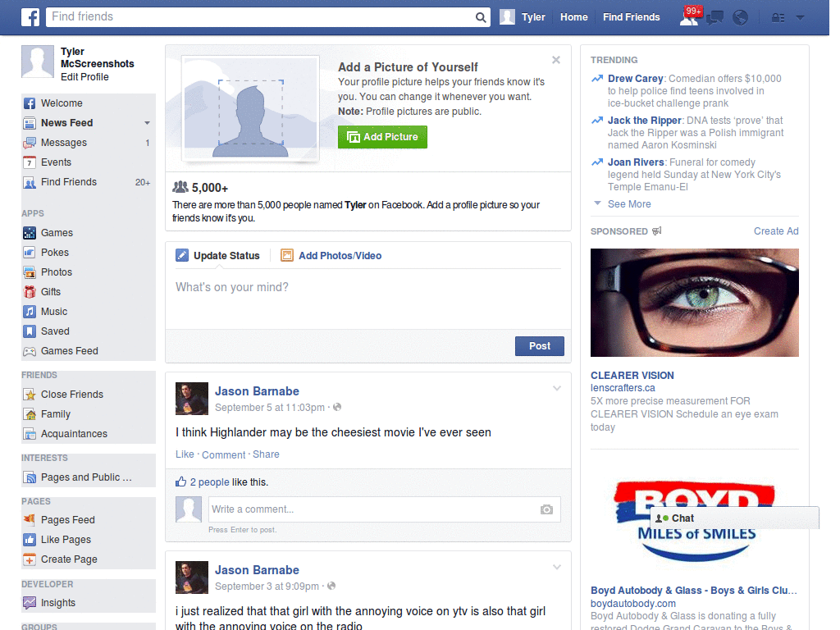Screen dimensions: 840x630
Task: Click thumbs-up icon beside 2 people
Action: click(181, 482)
